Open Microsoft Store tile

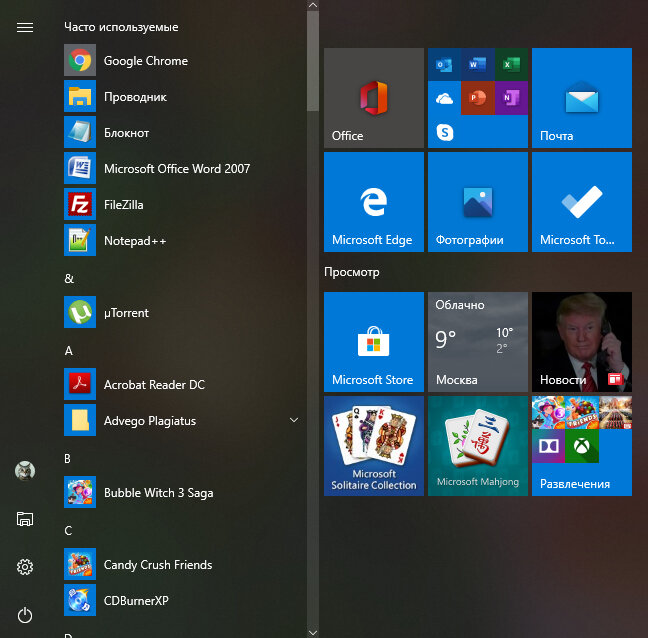coord(374,342)
